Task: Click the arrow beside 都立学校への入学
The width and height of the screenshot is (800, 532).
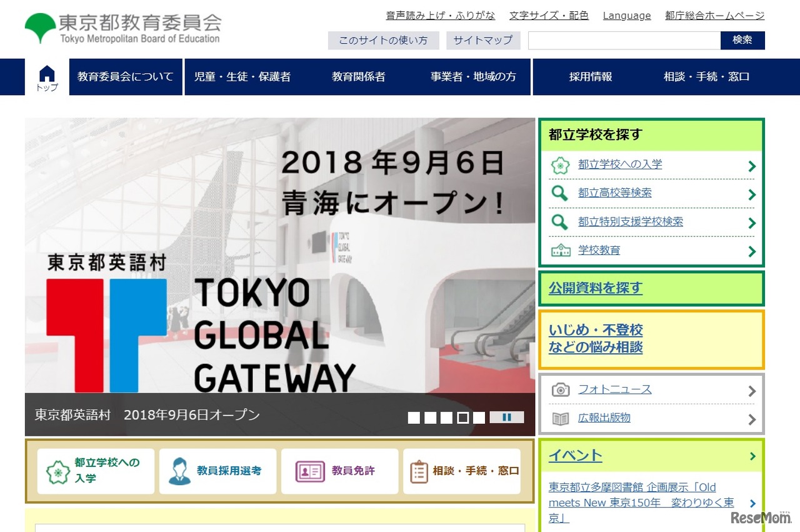Action: (x=751, y=164)
